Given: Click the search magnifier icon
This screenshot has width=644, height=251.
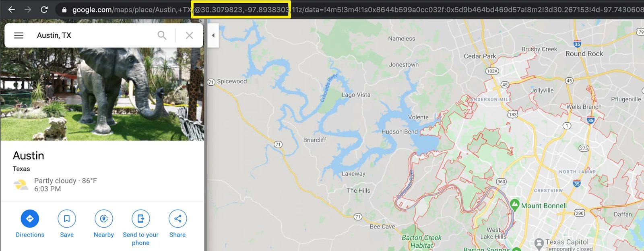Looking at the screenshot, I should click(x=162, y=35).
